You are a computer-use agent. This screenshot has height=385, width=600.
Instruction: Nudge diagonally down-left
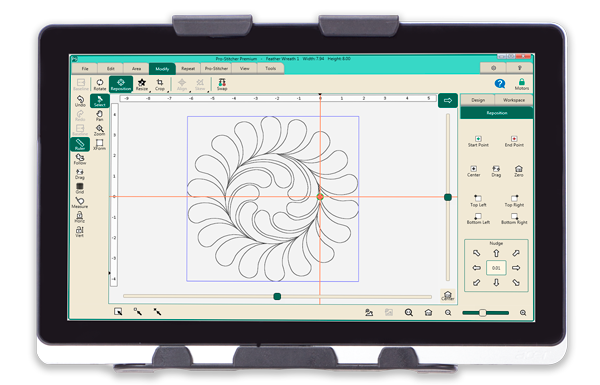tap(476, 282)
